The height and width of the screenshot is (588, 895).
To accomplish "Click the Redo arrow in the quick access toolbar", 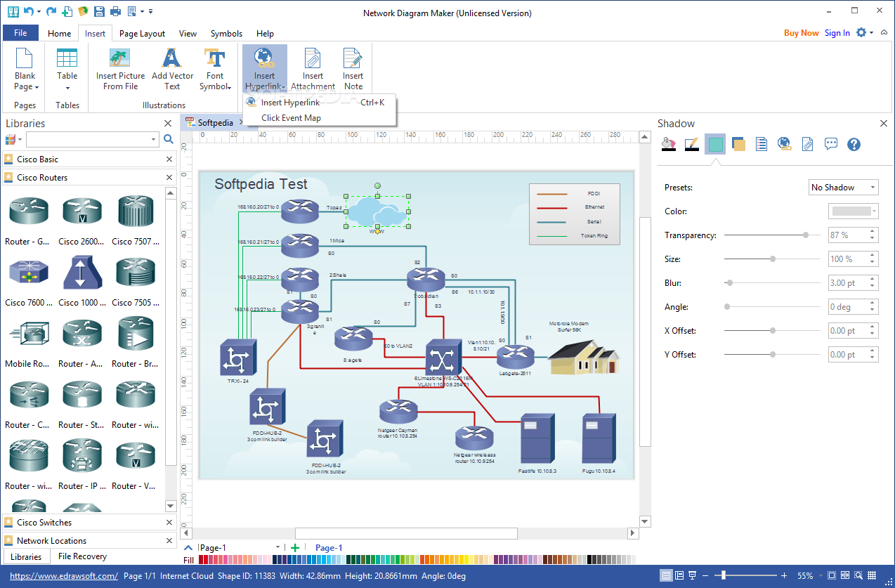I will pos(51,11).
